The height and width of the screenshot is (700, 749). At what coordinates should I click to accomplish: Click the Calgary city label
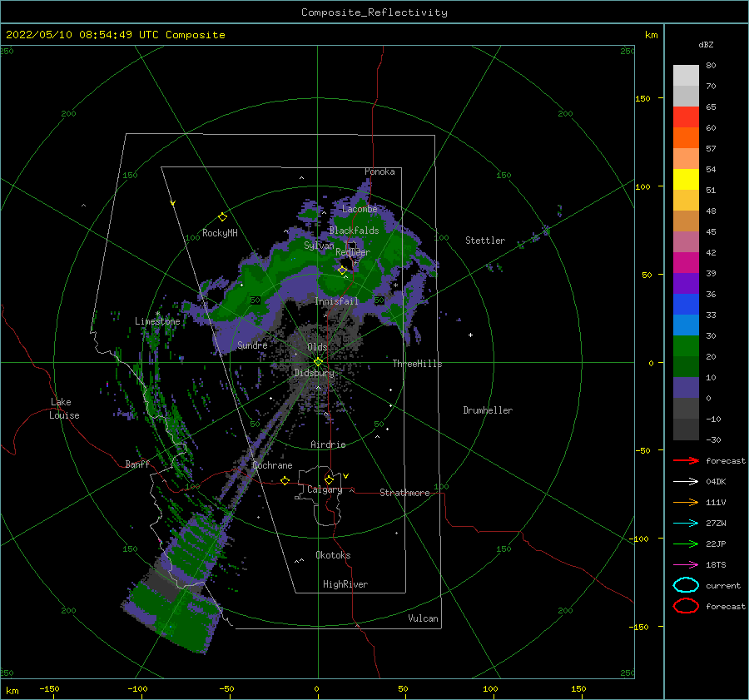point(325,489)
